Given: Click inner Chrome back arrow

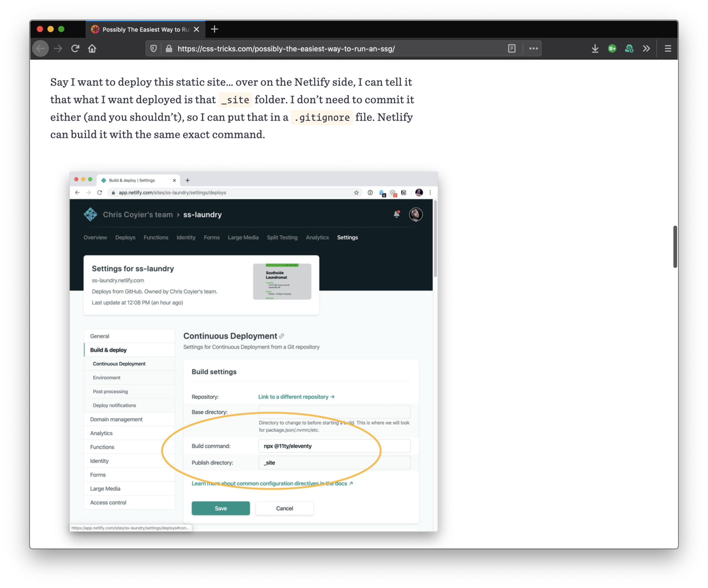Looking at the screenshot, I should (77, 193).
